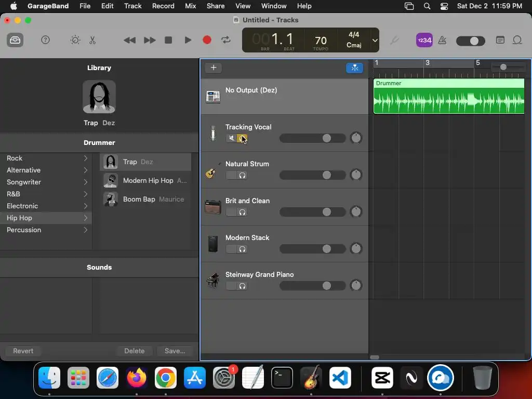The image size is (532, 399).
Task: Open Spotlight search in the menu bar
Action: [x=427, y=6]
